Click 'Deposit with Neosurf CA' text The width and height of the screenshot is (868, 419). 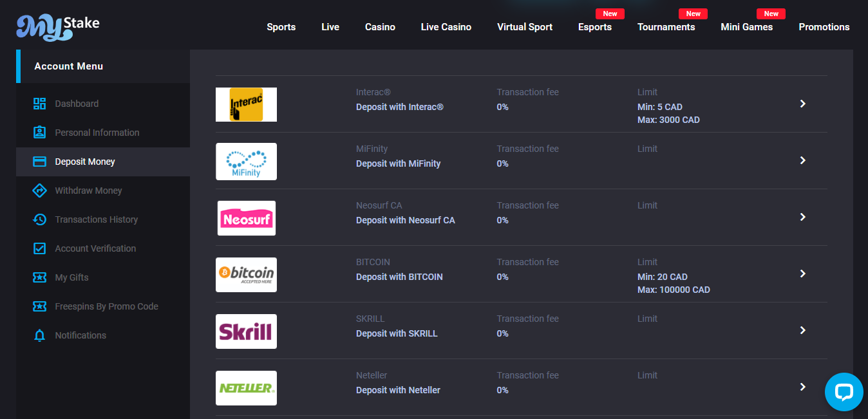[x=406, y=220]
